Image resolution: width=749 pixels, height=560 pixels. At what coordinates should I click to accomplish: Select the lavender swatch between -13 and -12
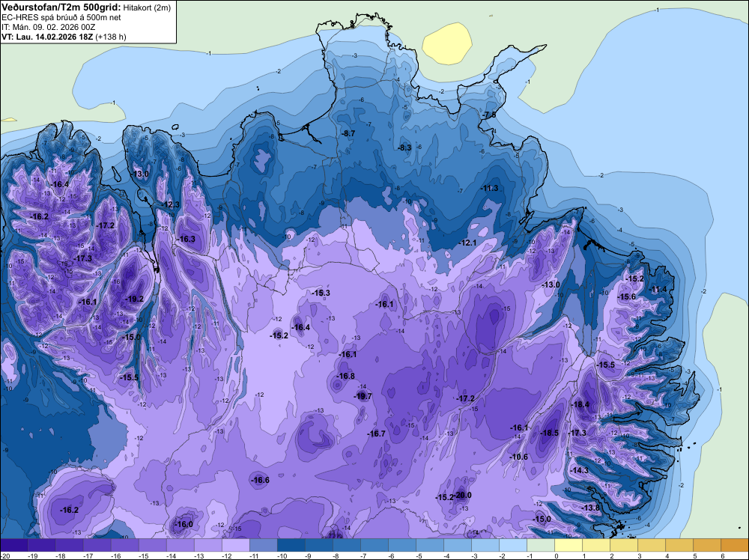(207, 545)
